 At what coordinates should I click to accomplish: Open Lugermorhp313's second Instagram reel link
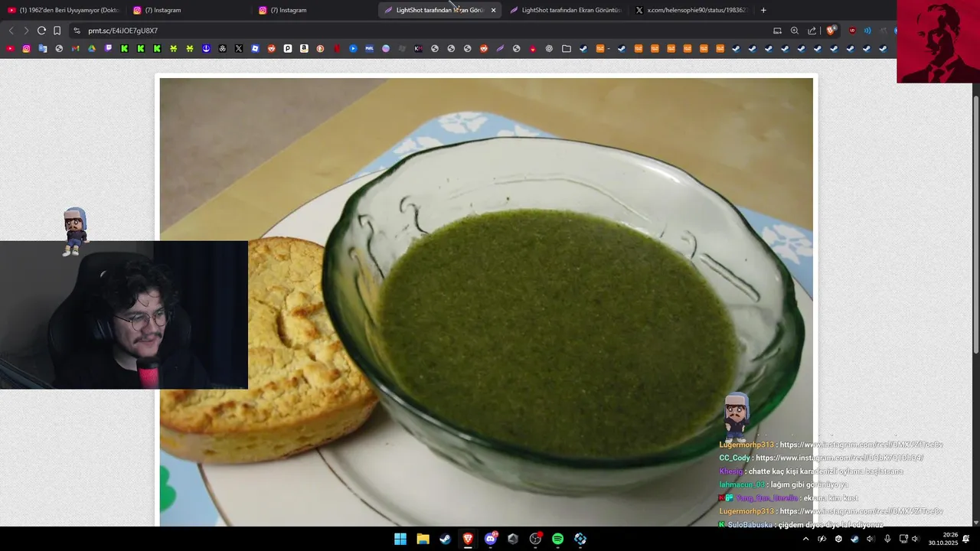(x=861, y=511)
